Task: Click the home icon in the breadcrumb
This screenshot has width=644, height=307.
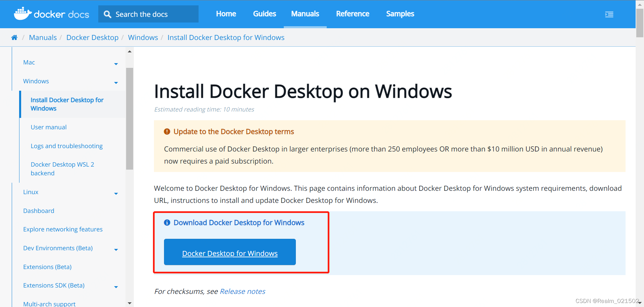Action: pos(14,37)
